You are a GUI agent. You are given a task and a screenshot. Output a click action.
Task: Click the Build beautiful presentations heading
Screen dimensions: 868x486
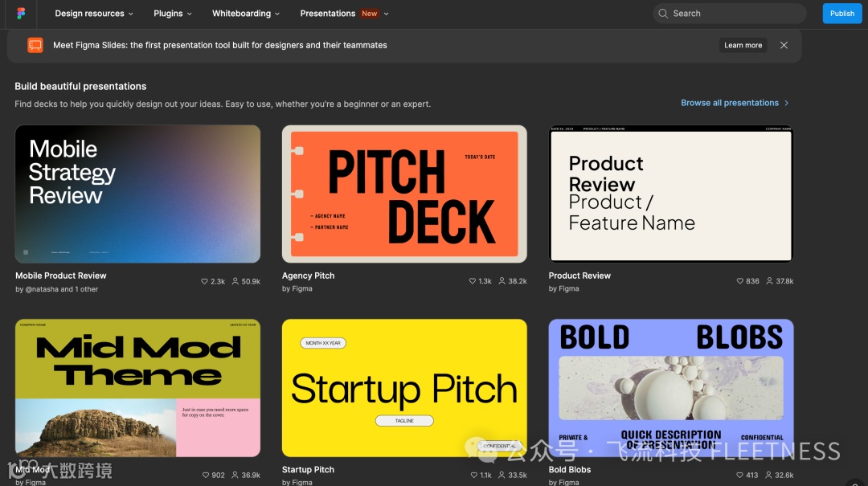click(x=80, y=86)
